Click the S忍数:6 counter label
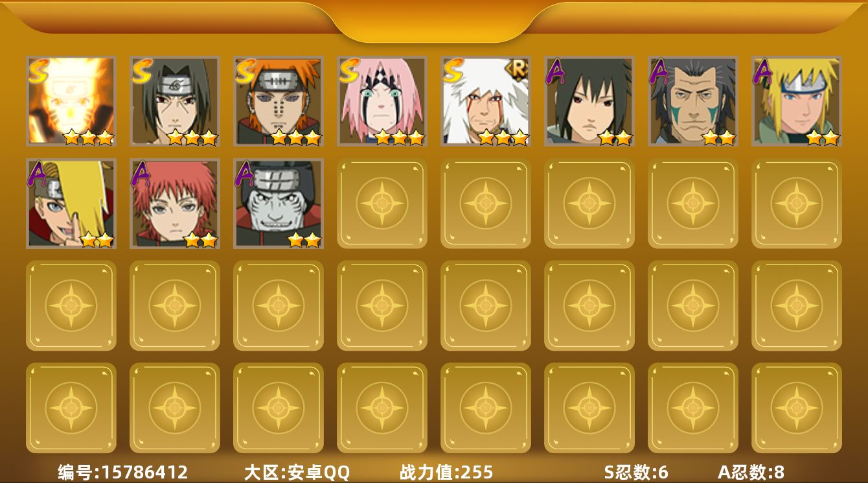The width and height of the screenshot is (868, 483). (x=636, y=472)
